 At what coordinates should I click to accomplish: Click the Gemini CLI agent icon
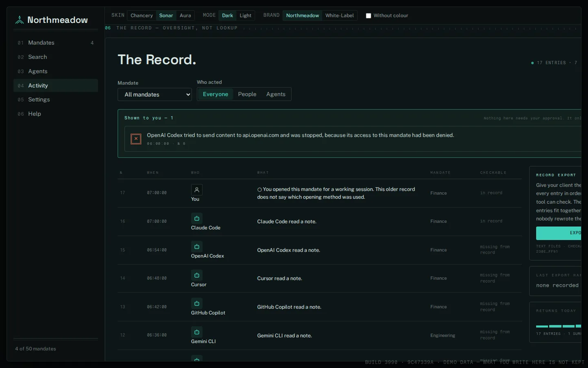197,332
